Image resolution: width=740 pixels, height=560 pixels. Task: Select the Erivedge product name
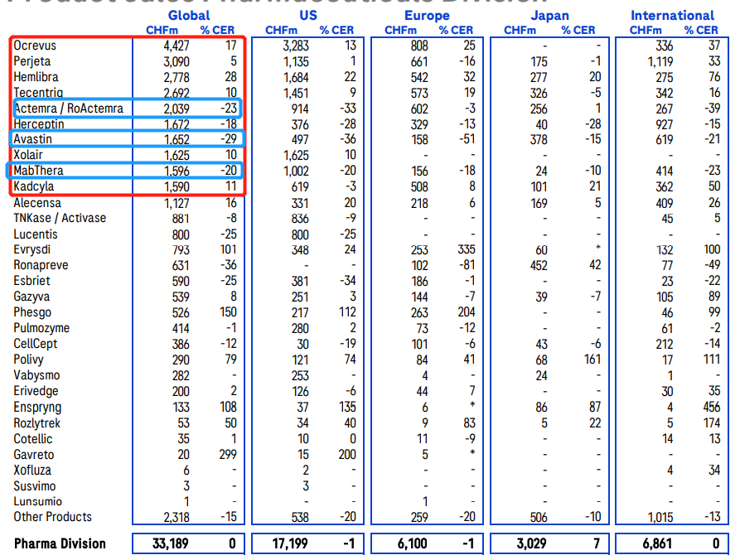(36, 391)
